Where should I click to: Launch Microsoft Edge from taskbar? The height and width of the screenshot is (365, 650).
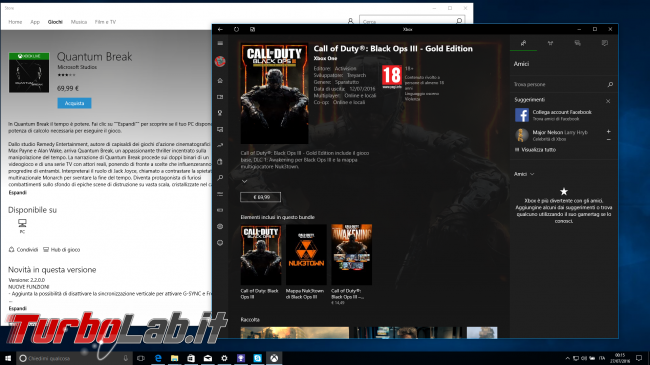[158, 358]
